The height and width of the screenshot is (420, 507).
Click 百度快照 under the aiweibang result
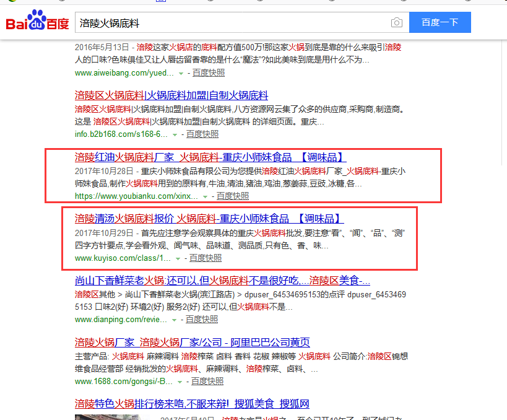[x=209, y=72]
